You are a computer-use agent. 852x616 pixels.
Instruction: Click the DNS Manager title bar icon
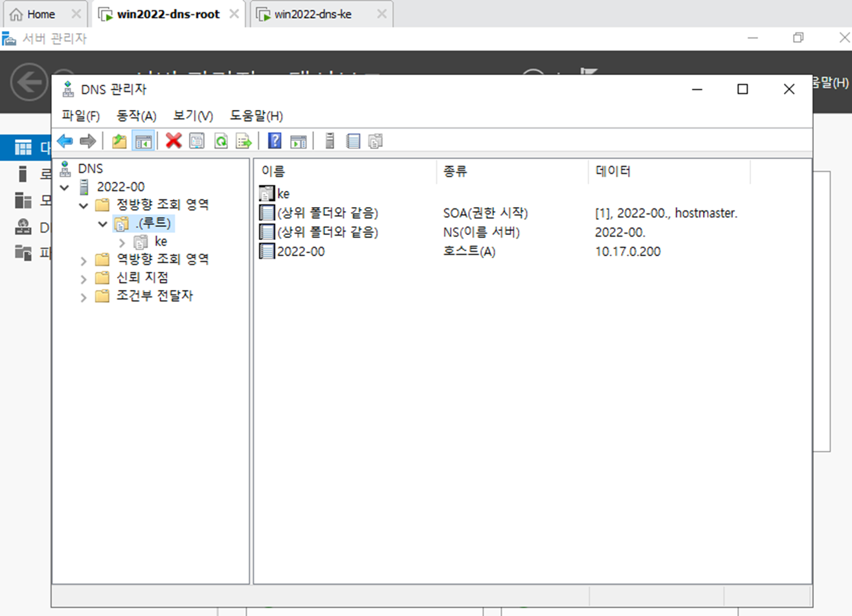pyautogui.click(x=68, y=89)
